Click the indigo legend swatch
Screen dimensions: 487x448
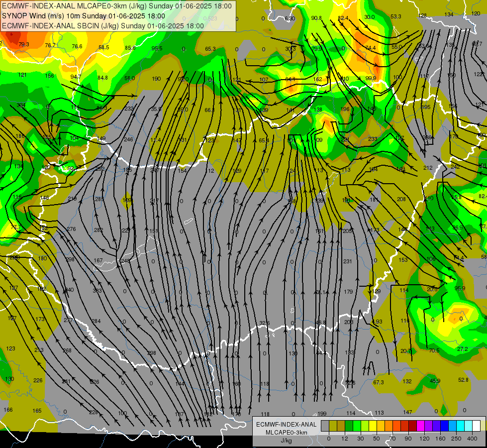coord(437,426)
